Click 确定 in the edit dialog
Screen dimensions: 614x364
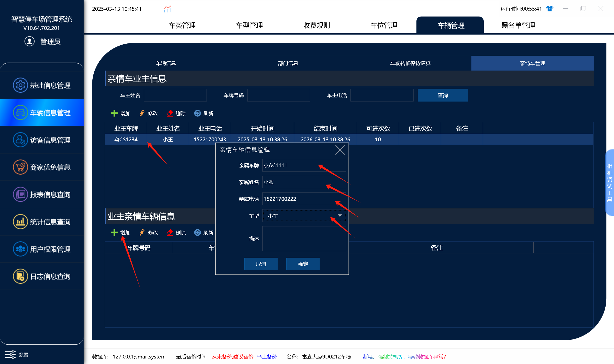[x=303, y=264]
